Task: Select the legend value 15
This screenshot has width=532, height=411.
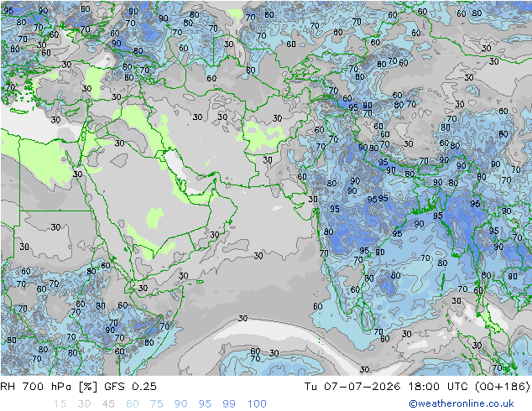Action: (60, 403)
